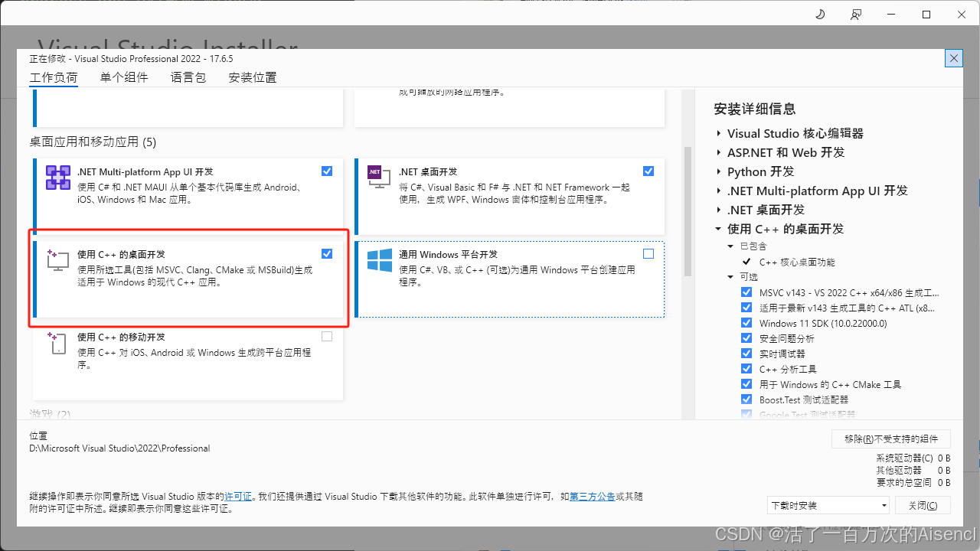Image resolution: width=980 pixels, height=551 pixels.
Task: Click the install path D:\Microsoft Visual Studio\2022\Professional
Action: click(x=119, y=448)
